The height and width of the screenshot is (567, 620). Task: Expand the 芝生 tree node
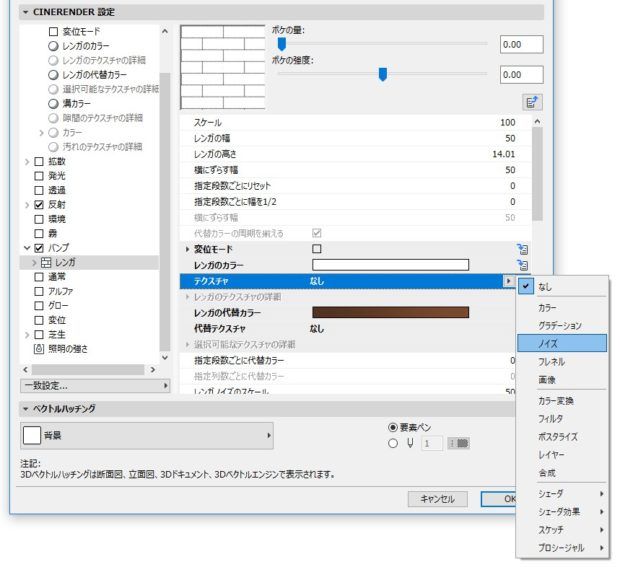click(27, 335)
